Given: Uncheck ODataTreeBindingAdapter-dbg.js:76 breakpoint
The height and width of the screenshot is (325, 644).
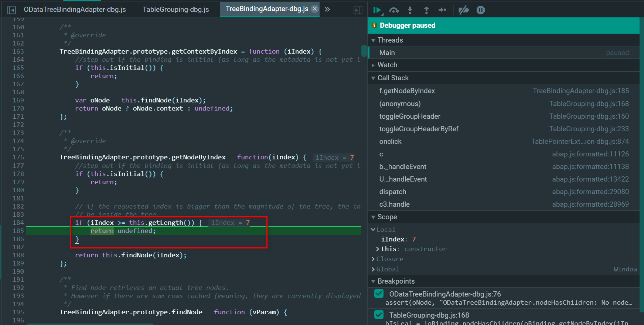Looking at the screenshot, I should 379,294.
